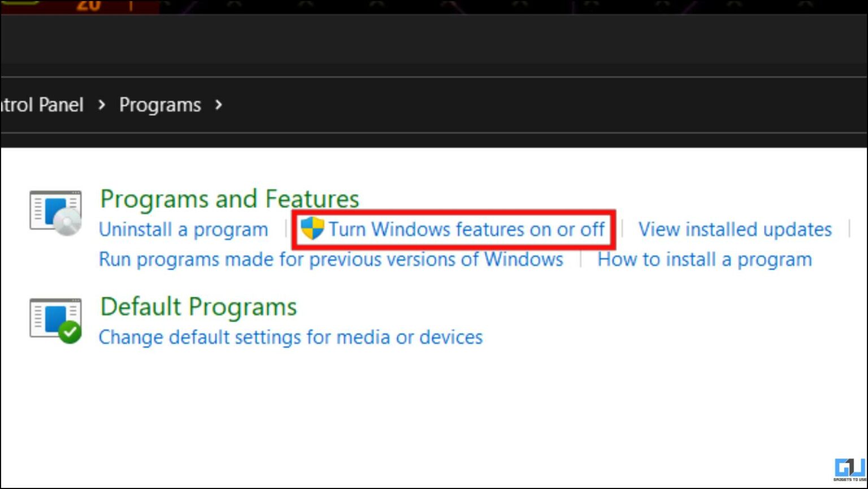Click the highlighted red box area
868x489 pixels.
click(x=452, y=229)
